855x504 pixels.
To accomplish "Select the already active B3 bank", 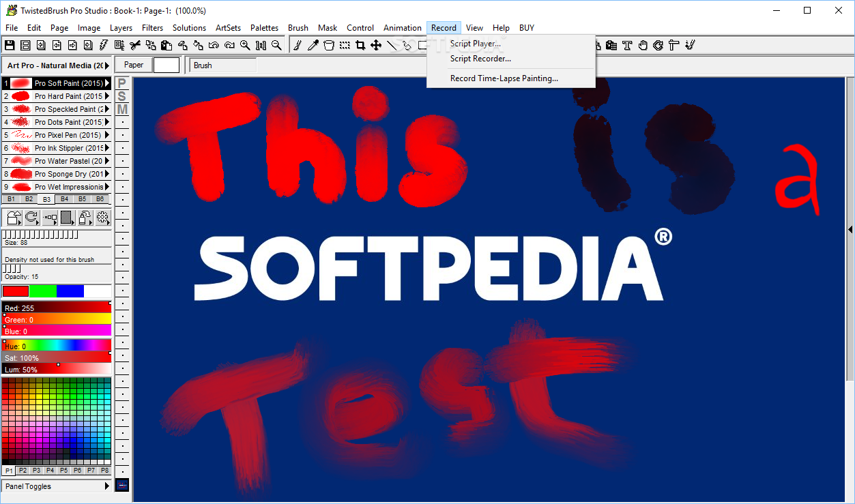I will [x=46, y=199].
